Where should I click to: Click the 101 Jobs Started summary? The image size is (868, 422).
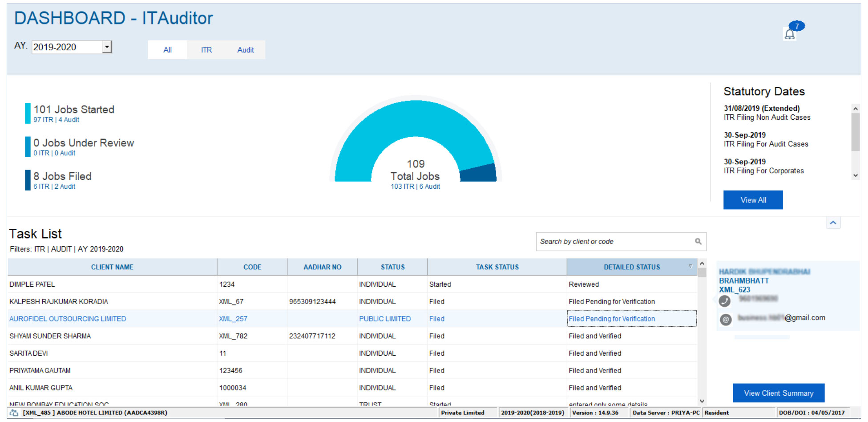click(74, 110)
